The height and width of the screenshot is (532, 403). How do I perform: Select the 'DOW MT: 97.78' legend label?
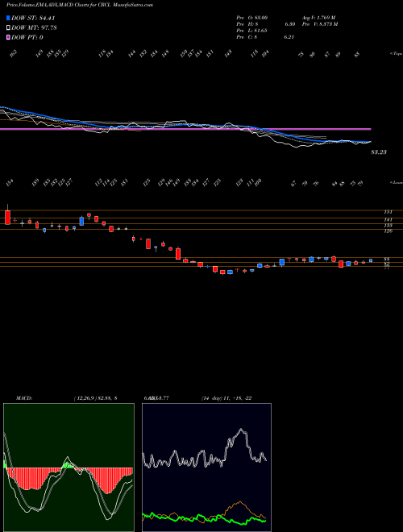point(34,28)
